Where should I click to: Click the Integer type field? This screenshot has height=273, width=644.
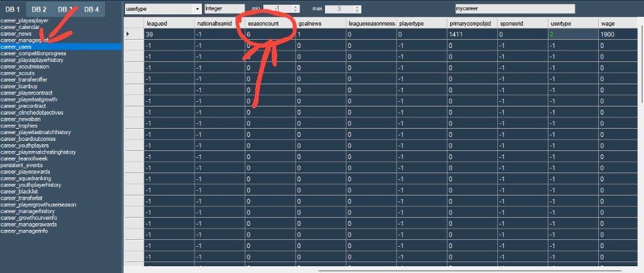point(221,9)
